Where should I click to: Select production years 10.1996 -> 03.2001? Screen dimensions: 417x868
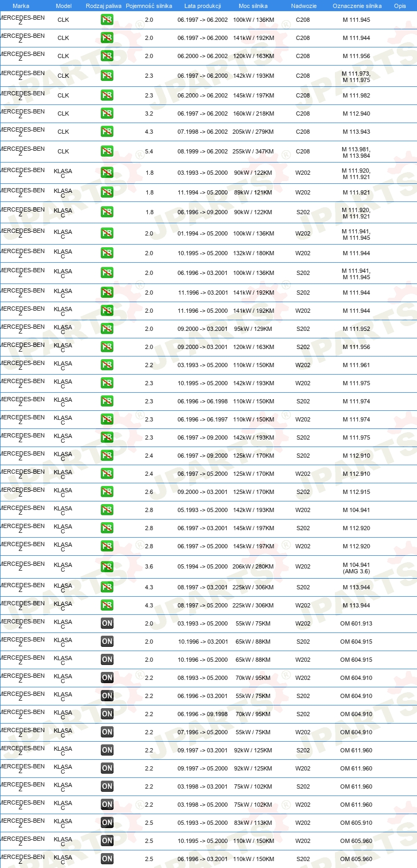click(203, 642)
